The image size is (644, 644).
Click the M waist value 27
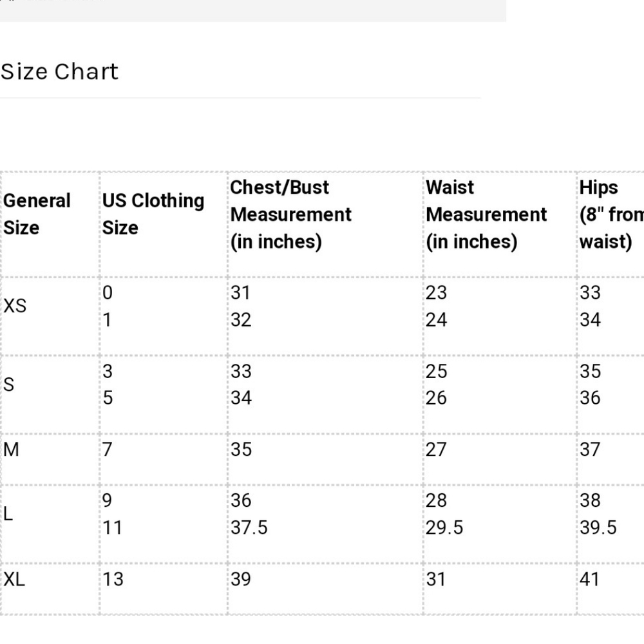click(x=436, y=450)
